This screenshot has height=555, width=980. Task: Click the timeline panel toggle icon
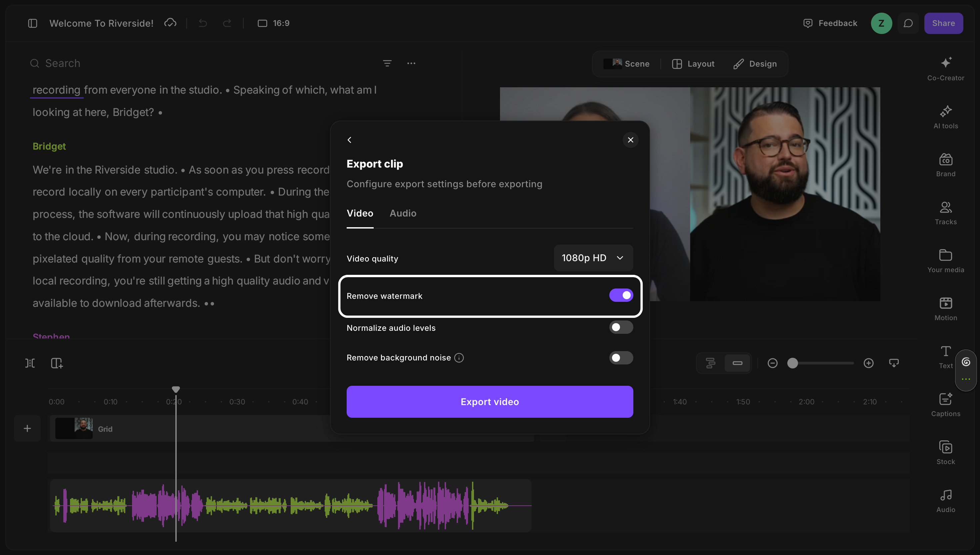click(894, 363)
